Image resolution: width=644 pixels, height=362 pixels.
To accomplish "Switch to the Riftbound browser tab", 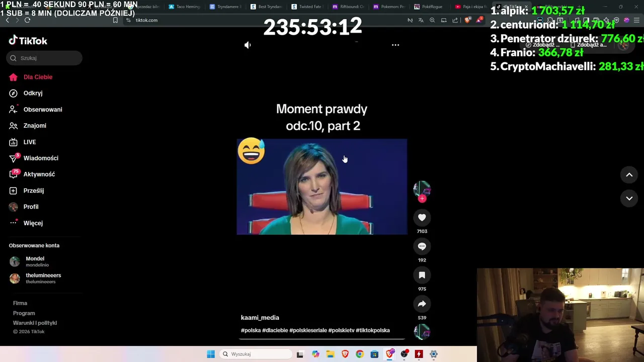I will [348, 7].
